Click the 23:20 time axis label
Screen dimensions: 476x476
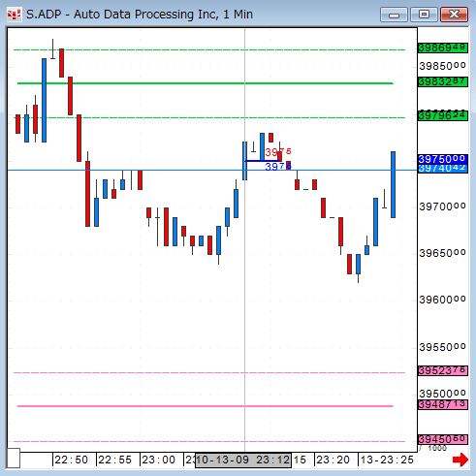point(333,460)
